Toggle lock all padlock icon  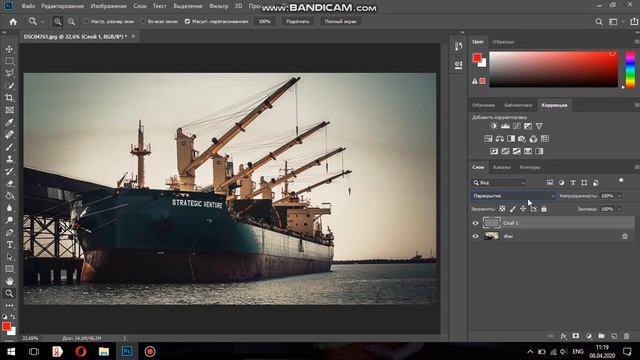(544, 209)
